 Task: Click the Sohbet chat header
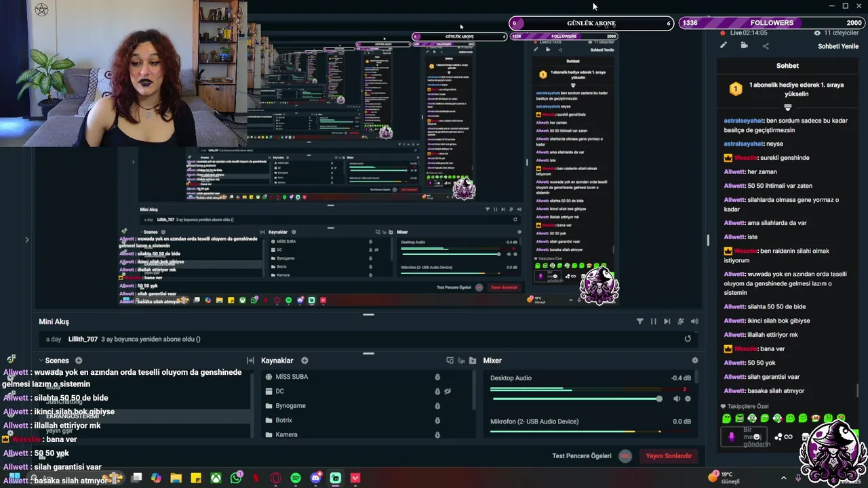pos(787,66)
